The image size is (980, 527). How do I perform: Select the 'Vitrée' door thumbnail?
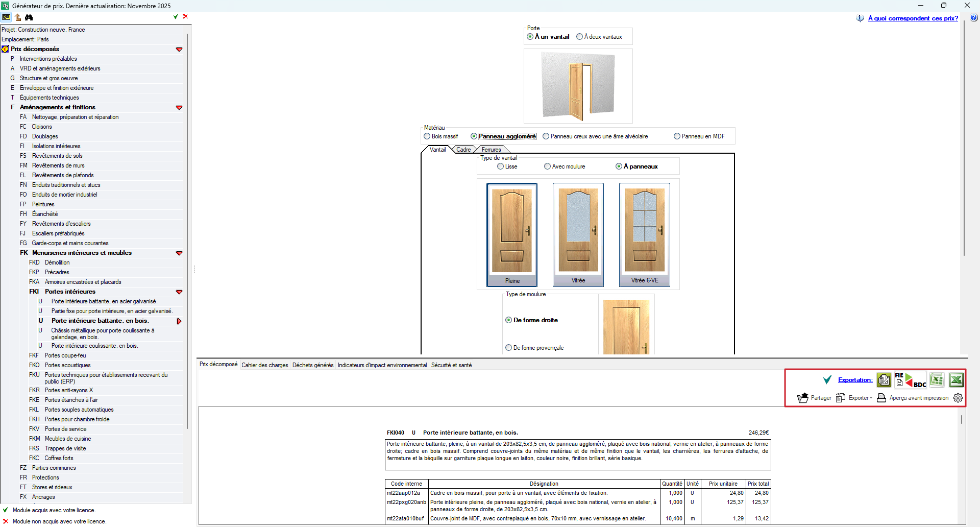click(x=578, y=235)
